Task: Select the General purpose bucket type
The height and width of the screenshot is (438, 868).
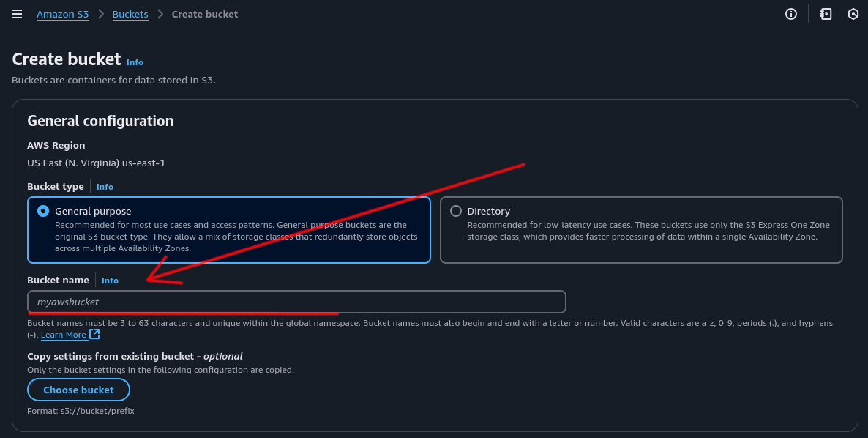Action: [x=44, y=211]
